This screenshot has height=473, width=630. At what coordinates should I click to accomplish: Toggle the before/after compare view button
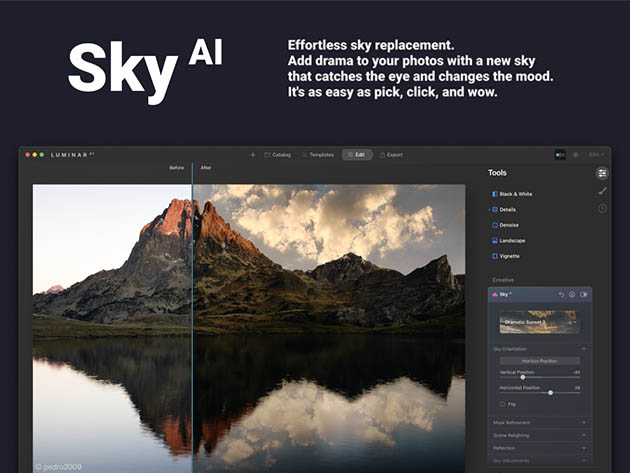[560, 155]
